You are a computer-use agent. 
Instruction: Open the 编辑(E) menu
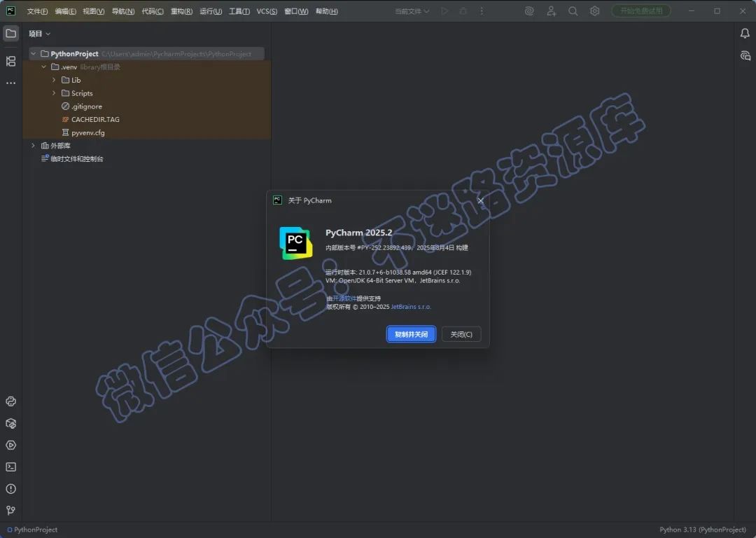66,11
